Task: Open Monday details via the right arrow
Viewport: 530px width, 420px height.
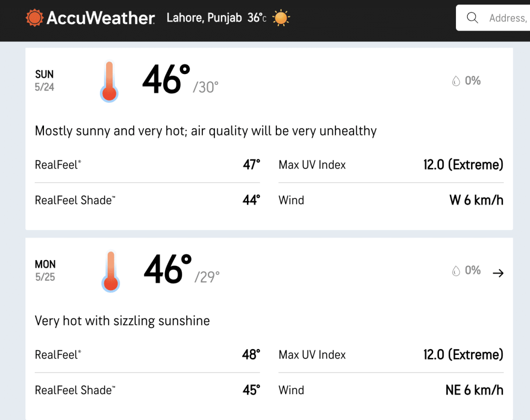Action: [498, 273]
